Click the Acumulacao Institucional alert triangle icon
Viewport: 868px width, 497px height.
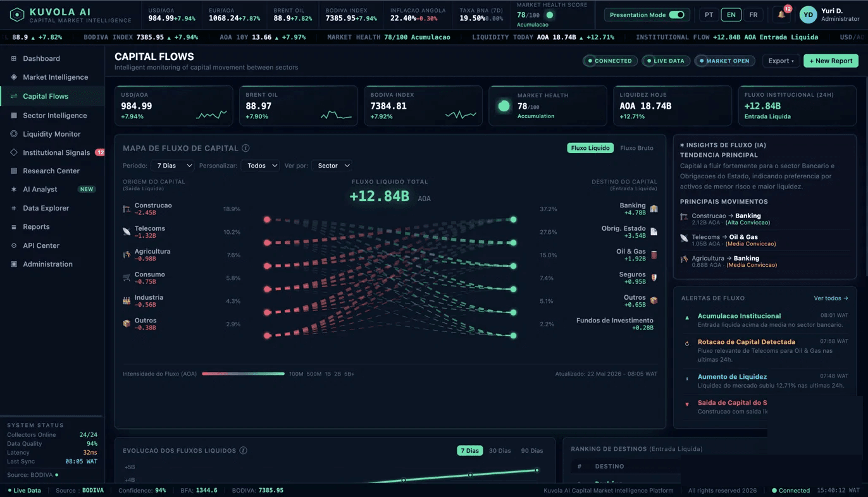[687, 317]
